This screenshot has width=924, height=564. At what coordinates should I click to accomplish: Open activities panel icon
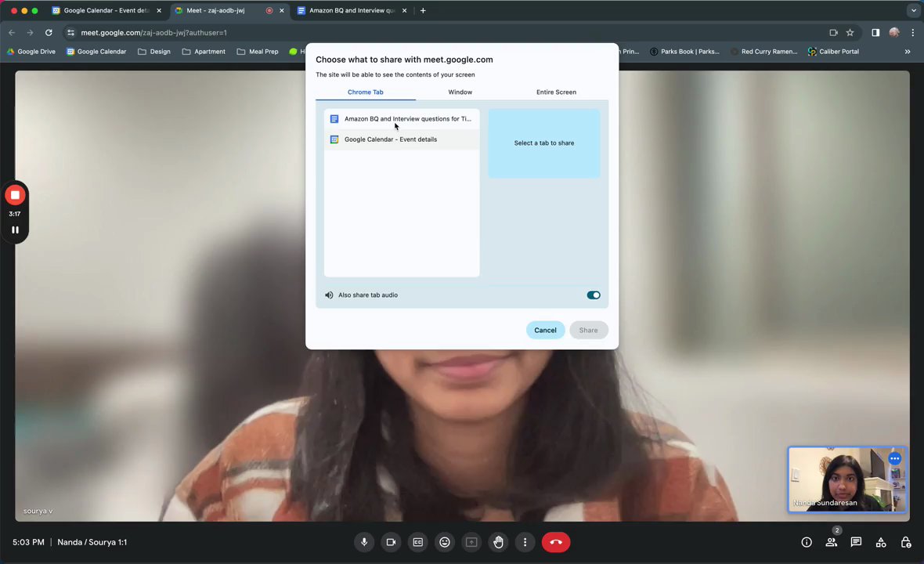[881, 542]
